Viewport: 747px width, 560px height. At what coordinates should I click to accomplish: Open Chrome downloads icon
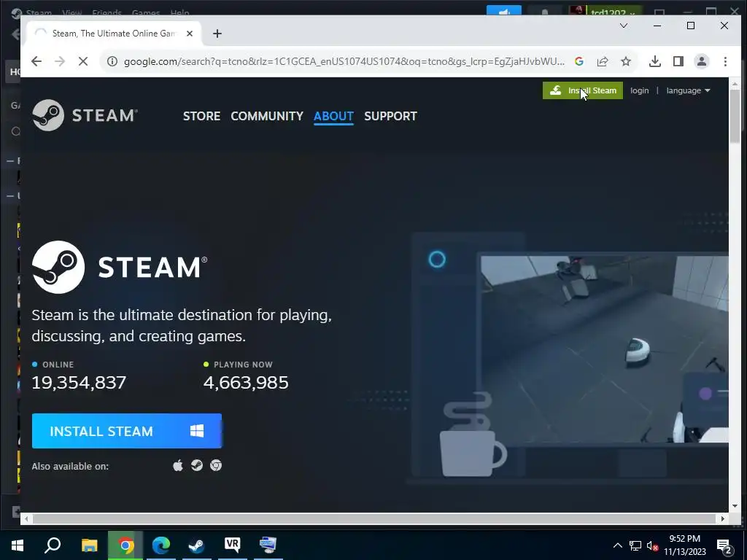point(655,61)
